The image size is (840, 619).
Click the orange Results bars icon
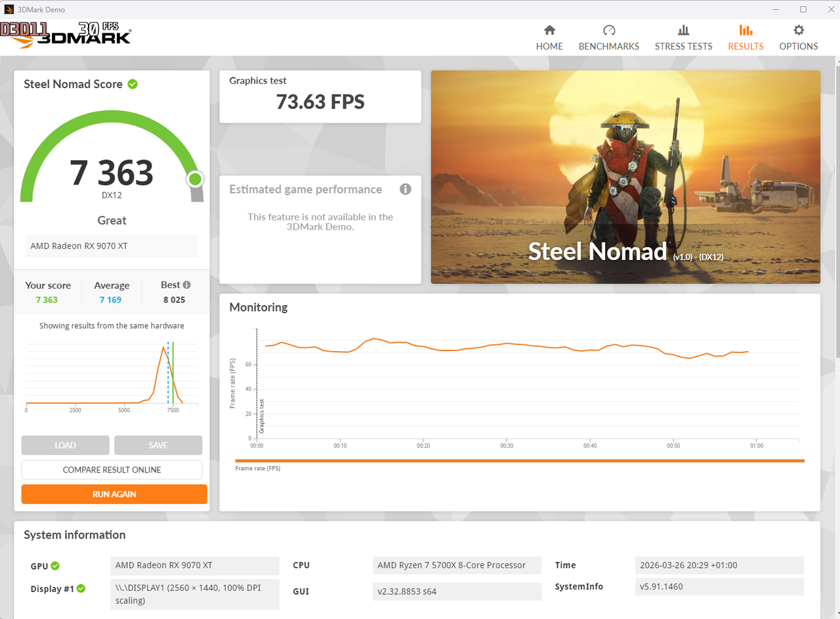[x=745, y=30]
